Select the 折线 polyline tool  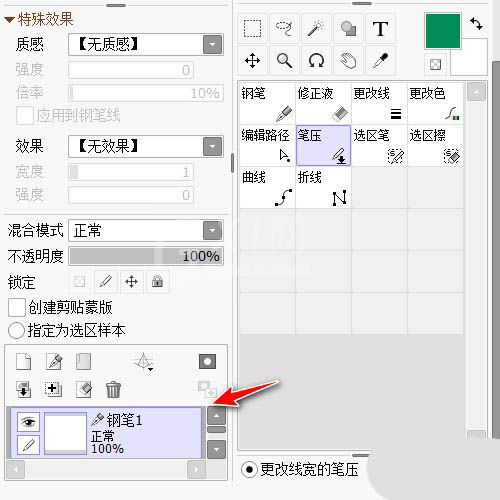tap(323, 188)
